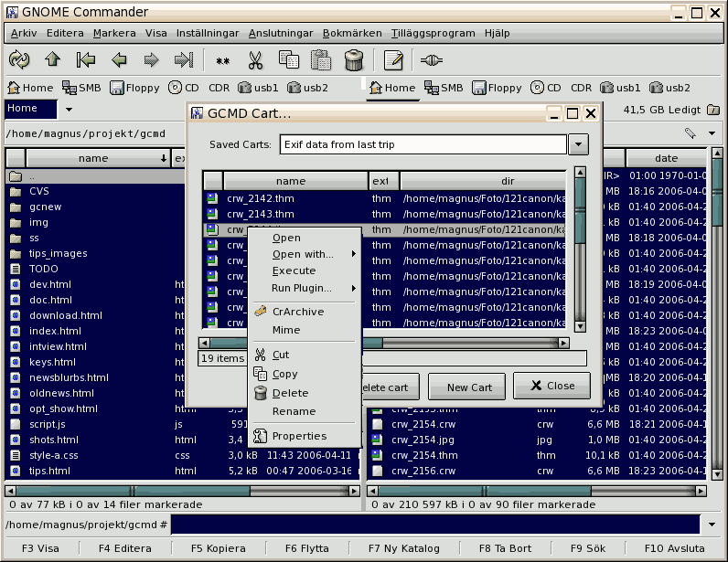
Task: Click the left pane horizontal scrollbar
Action: (183, 491)
